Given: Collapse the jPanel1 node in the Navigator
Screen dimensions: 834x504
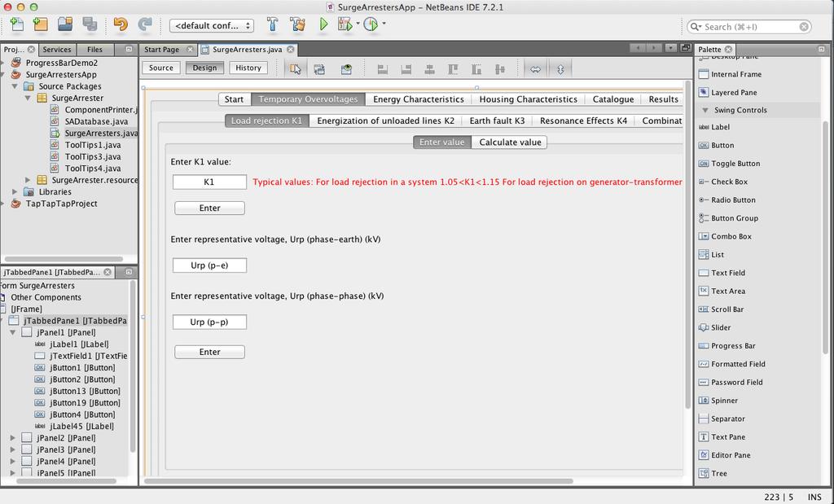Looking at the screenshot, I should click(13, 332).
